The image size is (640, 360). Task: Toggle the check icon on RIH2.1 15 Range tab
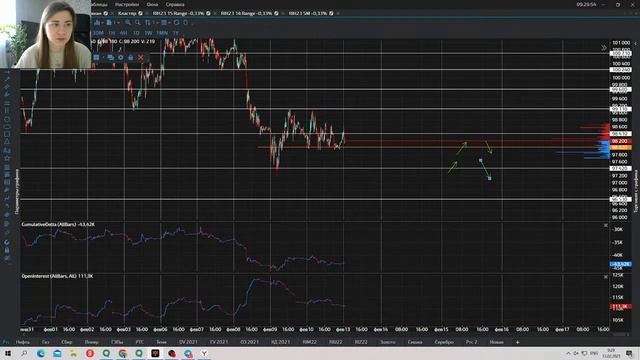[x=209, y=13]
